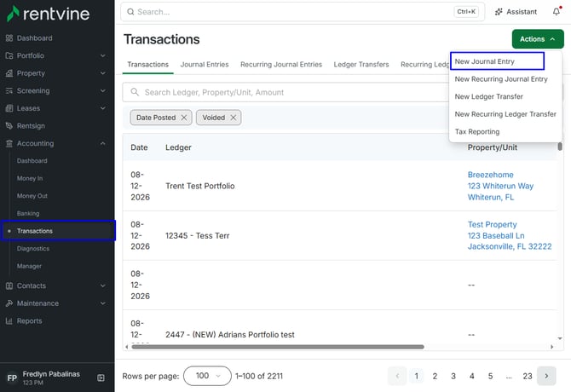The width and height of the screenshot is (571, 392).
Task: Go to page 4 of results
Action: click(471, 376)
